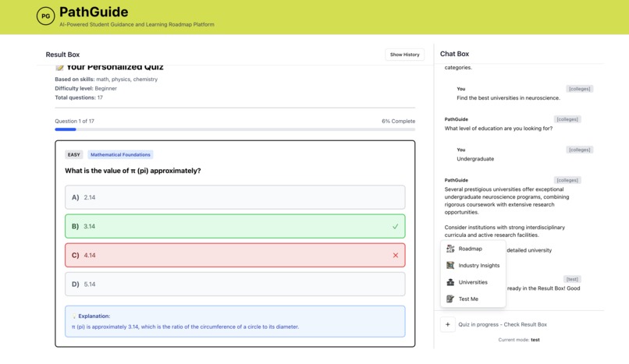Click the Roadmap menu icon

[x=450, y=249]
